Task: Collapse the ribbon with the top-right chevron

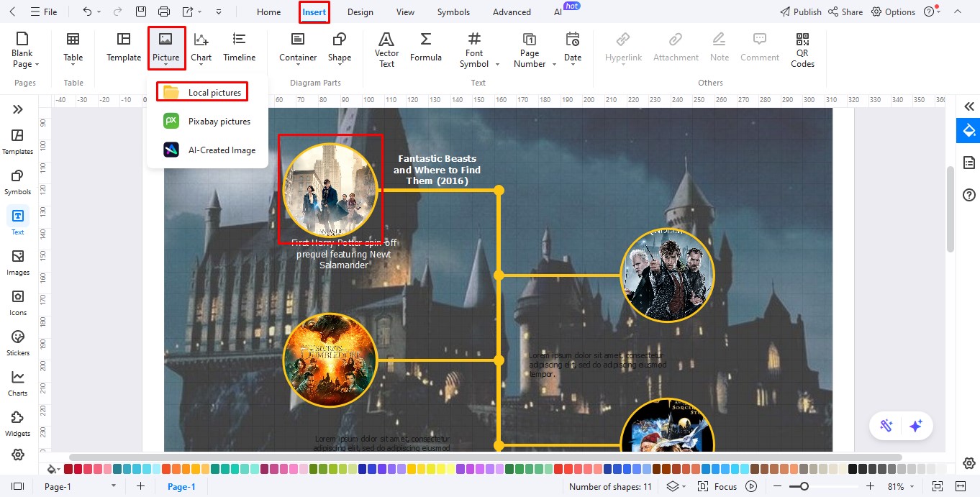Action: click(957, 12)
